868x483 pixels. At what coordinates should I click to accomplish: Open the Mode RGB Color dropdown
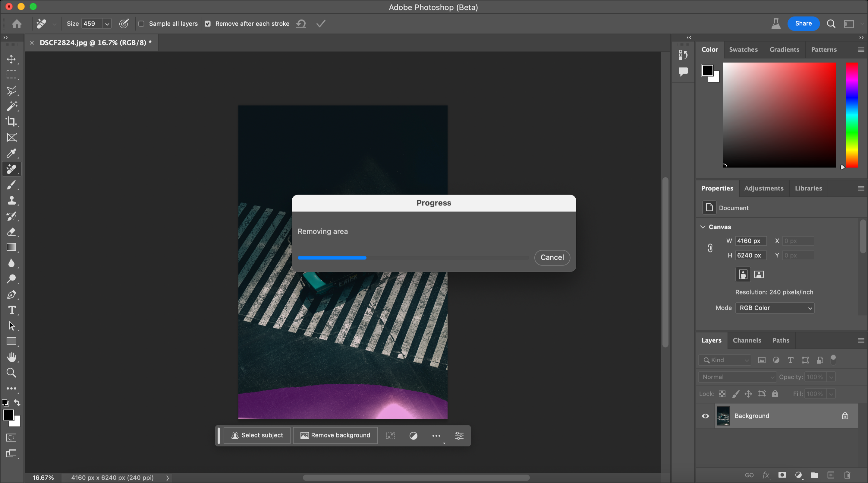pos(774,308)
